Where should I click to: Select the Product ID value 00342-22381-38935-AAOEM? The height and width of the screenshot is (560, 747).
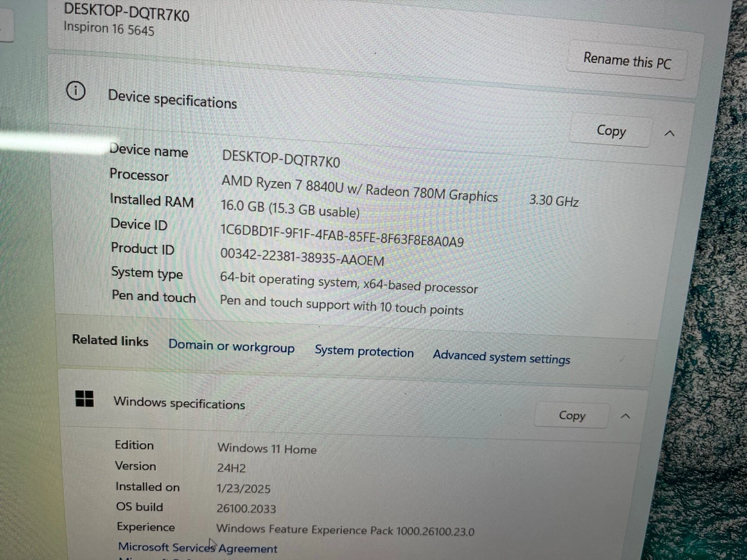[302, 257]
